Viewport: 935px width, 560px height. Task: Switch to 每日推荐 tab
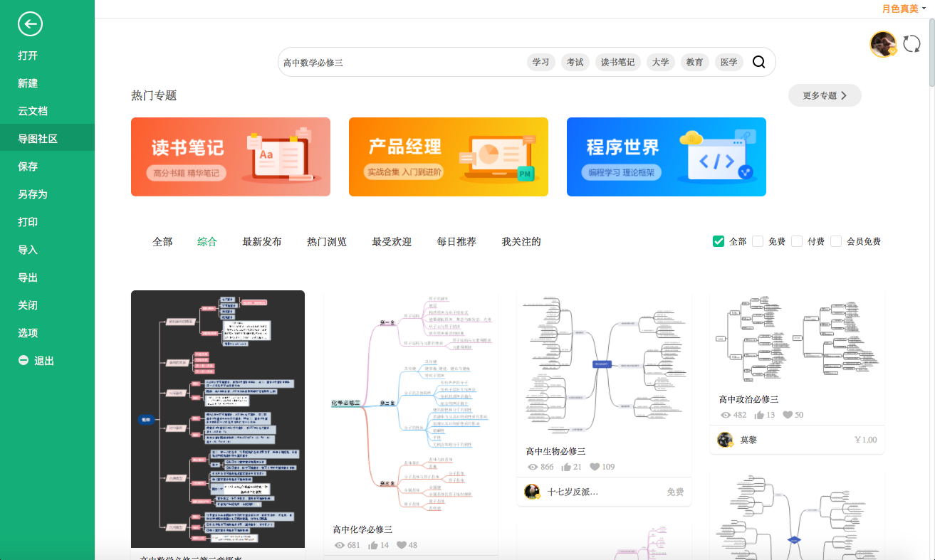point(456,242)
